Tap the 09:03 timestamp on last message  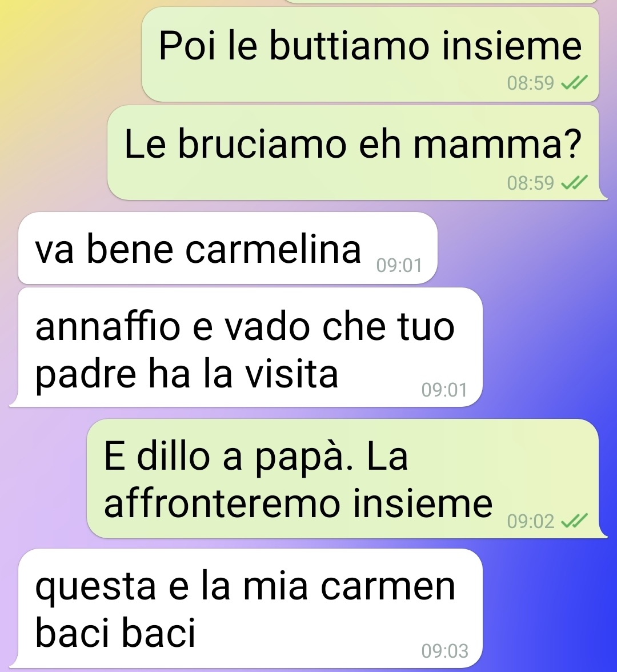444,651
